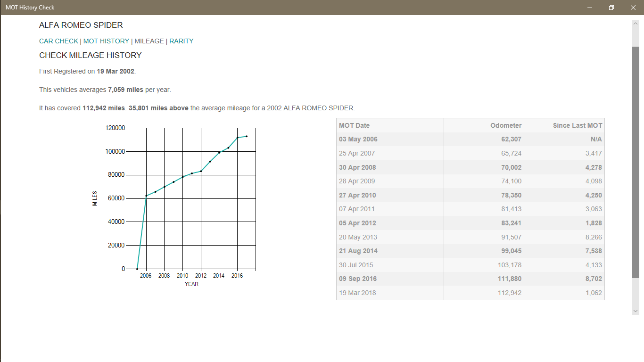The width and height of the screenshot is (644, 362).
Task: Click odometer value 78,350
Action: [x=512, y=195]
